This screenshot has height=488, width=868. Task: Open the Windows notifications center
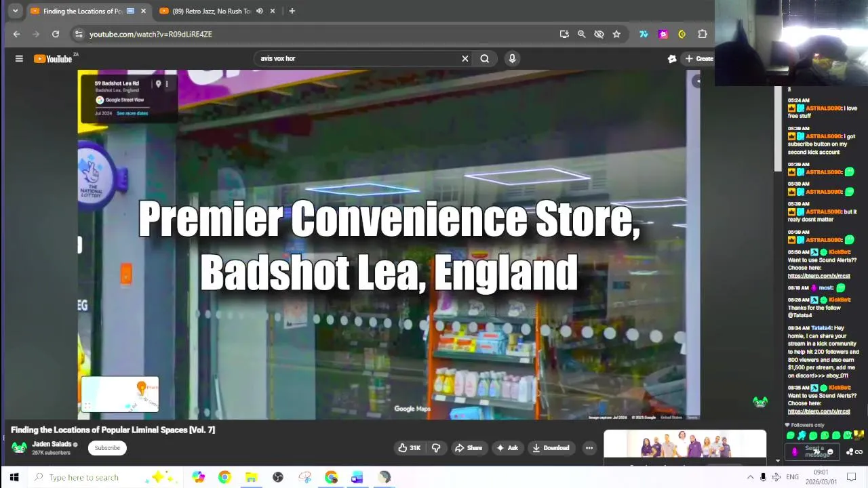pyautogui.click(x=852, y=477)
